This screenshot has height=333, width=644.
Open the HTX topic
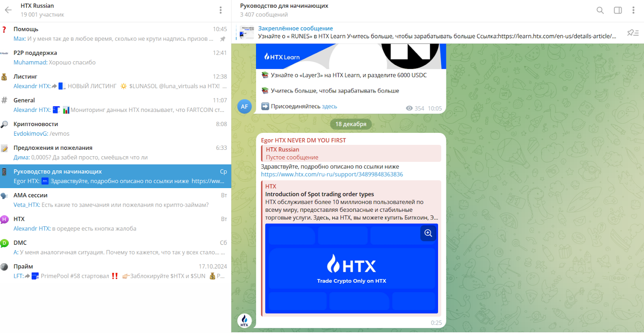(116, 223)
